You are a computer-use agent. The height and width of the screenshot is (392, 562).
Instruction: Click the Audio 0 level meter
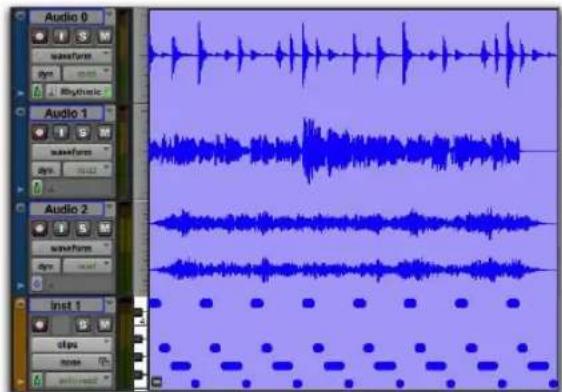[x=124, y=56]
